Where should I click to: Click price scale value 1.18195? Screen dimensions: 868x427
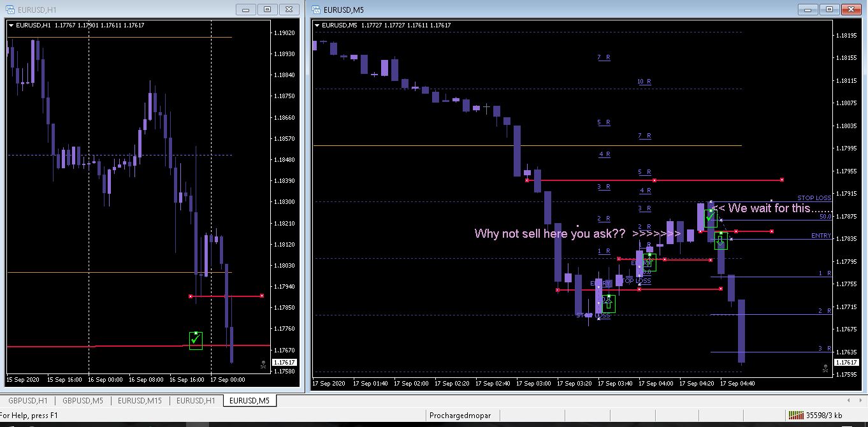[846, 36]
